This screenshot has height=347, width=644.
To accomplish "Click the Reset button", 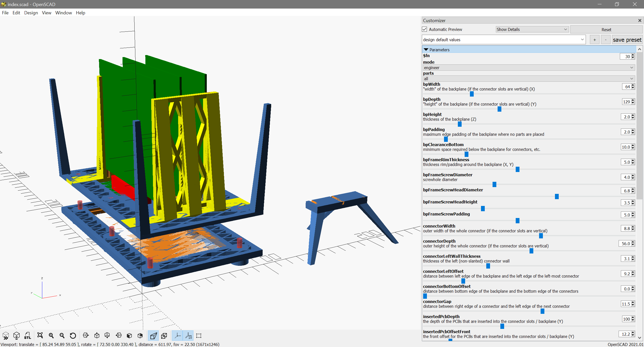I will [606, 30].
